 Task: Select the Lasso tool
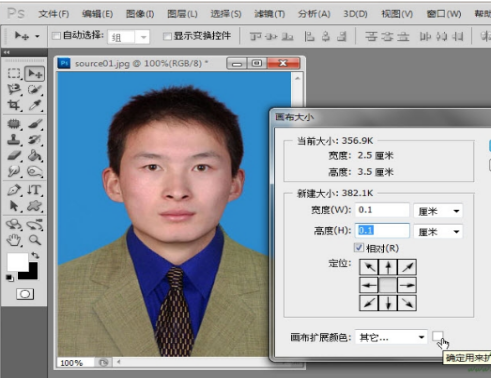tap(14, 89)
